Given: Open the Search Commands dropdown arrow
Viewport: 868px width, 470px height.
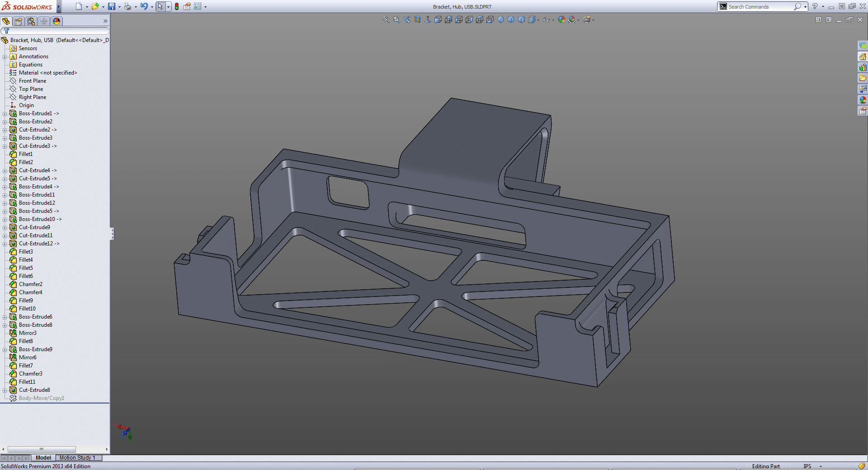Looking at the screenshot, I should pyautogui.click(x=806, y=7).
